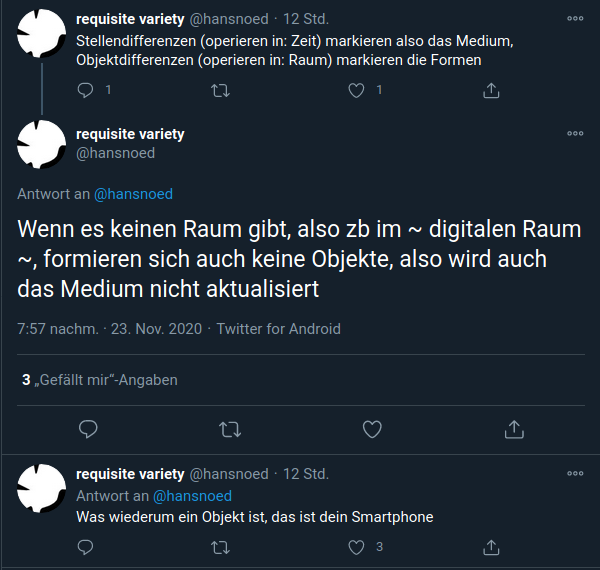The height and width of the screenshot is (570, 600).
Task: Like the Smartphone tweet with three likes
Action: click(x=356, y=547)
